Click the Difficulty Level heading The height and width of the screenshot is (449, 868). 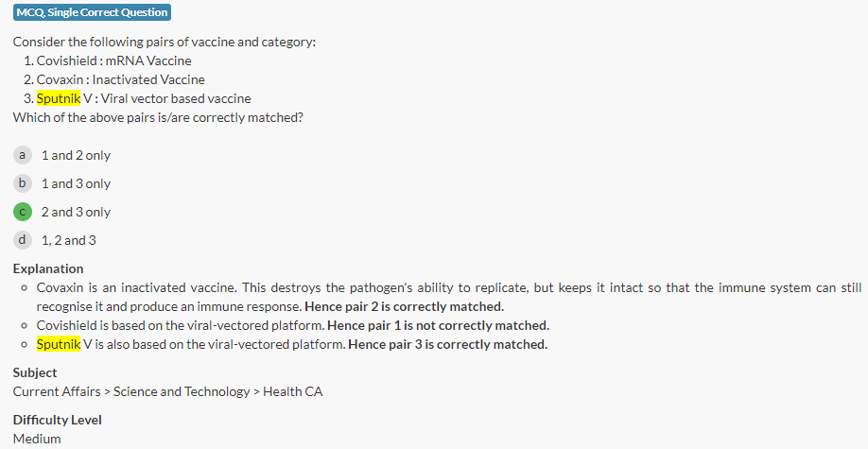tap(58, 420)
